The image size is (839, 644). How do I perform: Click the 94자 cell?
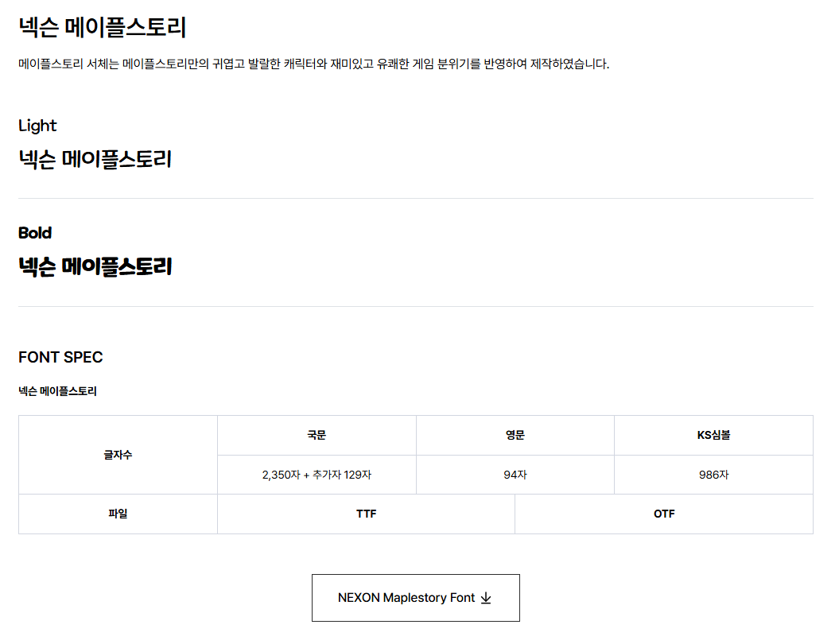tap(515, 475)
